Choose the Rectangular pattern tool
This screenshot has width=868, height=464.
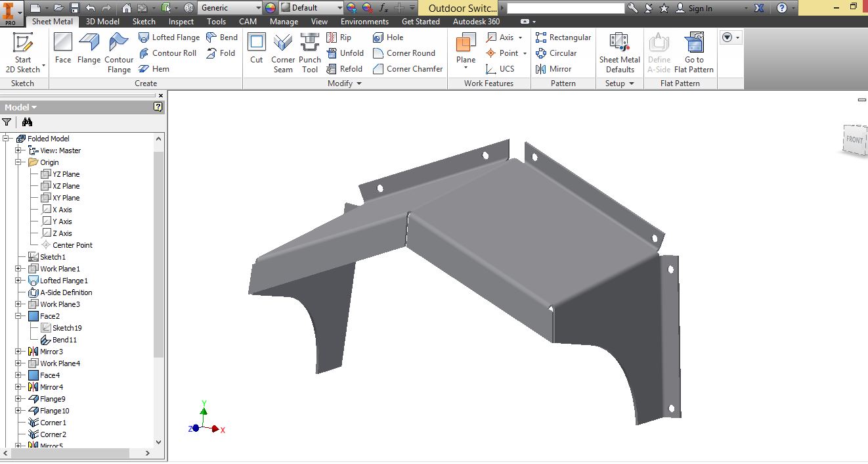click(563, 37)
